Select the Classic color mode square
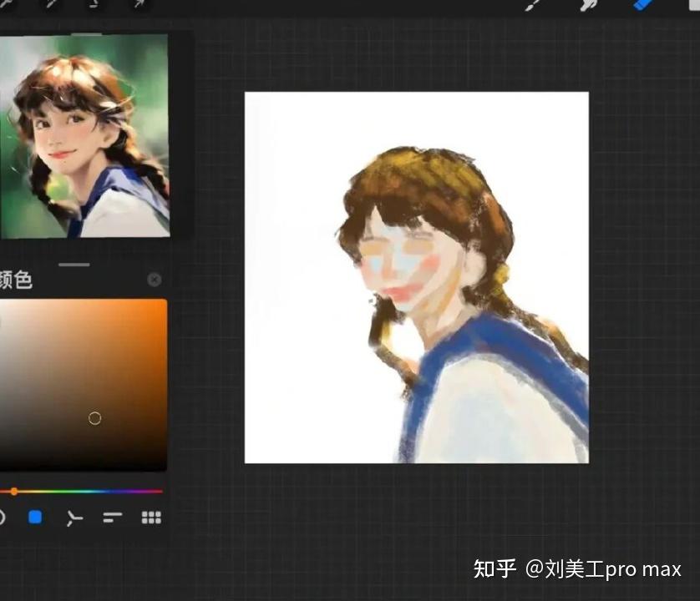The height and width of the screenshot is (601, 700). pos(34,516)
